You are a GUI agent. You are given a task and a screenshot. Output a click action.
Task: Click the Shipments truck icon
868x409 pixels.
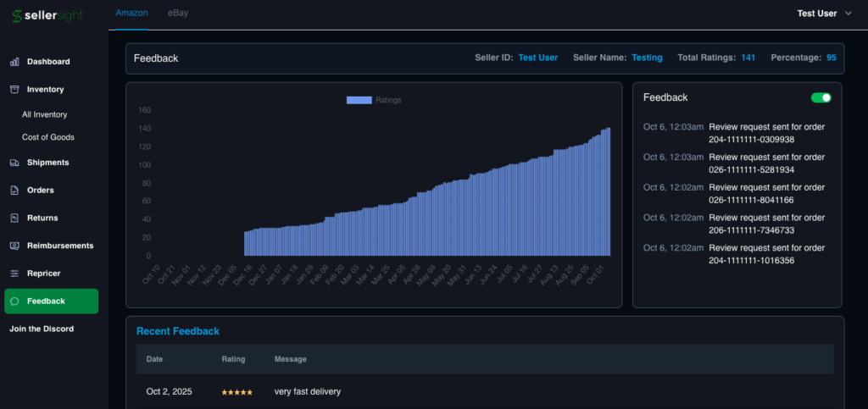(14, 163)
